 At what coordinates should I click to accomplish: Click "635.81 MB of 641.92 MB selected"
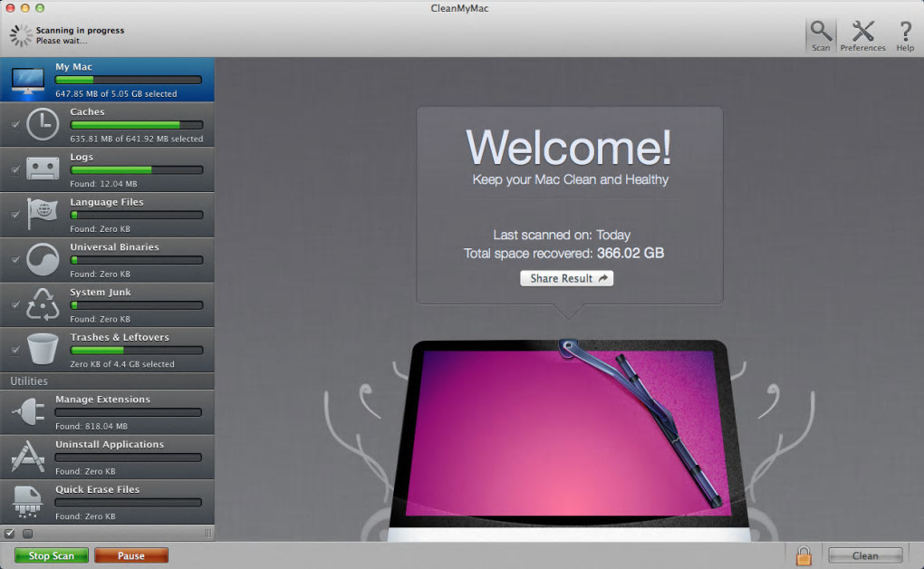coord(137,140)
